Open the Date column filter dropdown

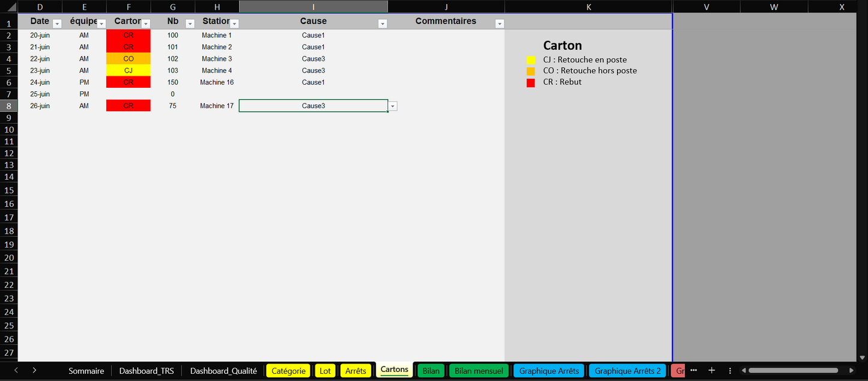pyautogui.click(x=57, y=23)
